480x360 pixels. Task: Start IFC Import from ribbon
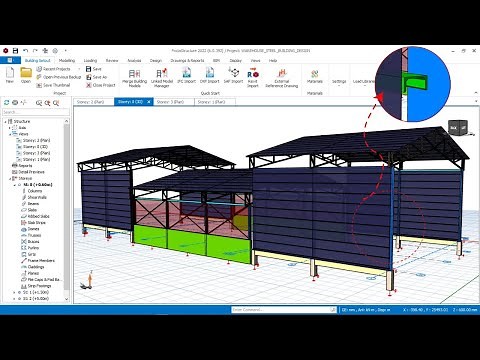pyautogui.click(x=186, y=73)
